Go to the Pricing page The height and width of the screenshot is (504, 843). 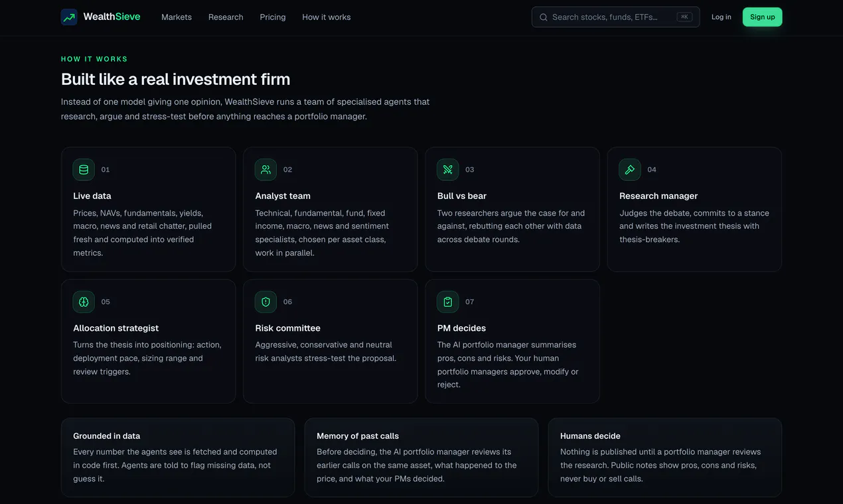tap(273, 17)
